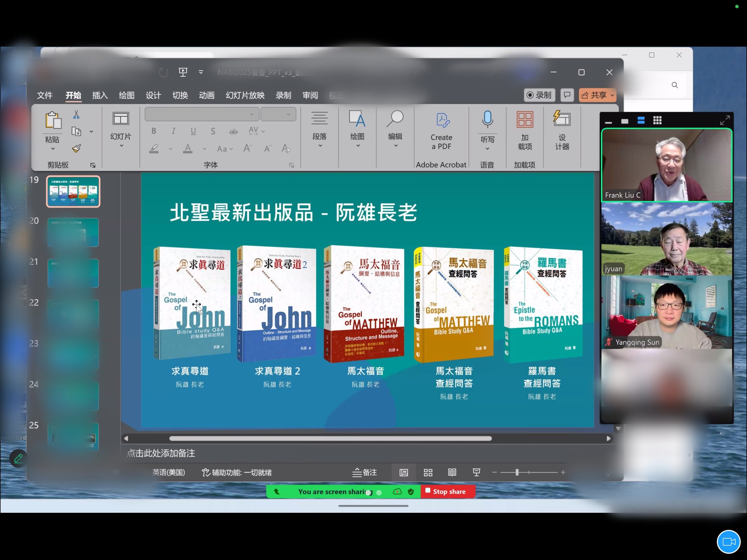This screenshot has width=747, height=560.
Task: Click the red Stop share button
Action: coord(447,491)
